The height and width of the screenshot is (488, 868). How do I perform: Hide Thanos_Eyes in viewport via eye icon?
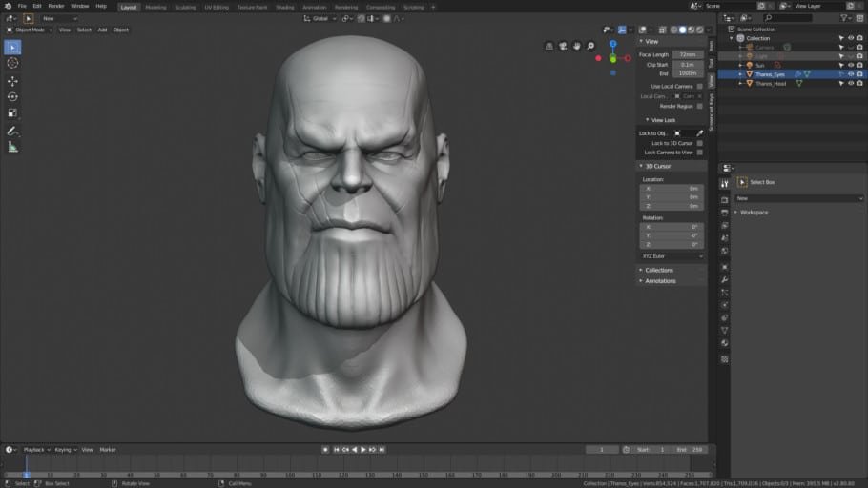[851, 74]
